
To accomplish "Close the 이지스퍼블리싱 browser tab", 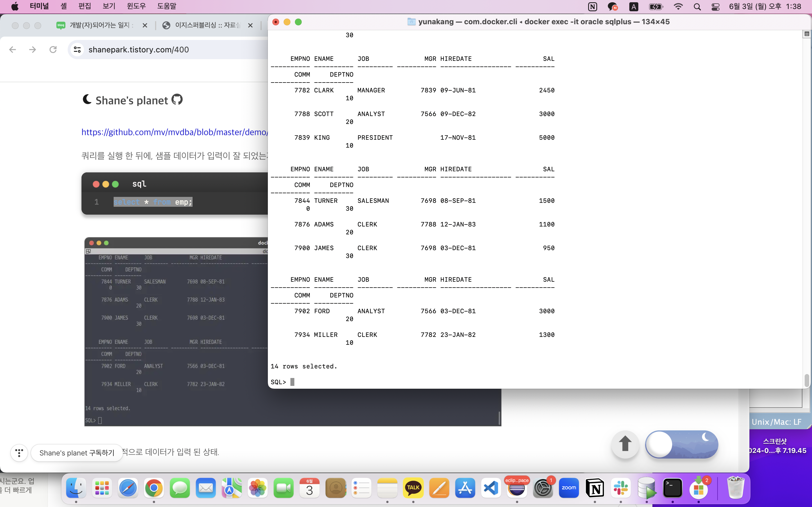I will [250, 25].
